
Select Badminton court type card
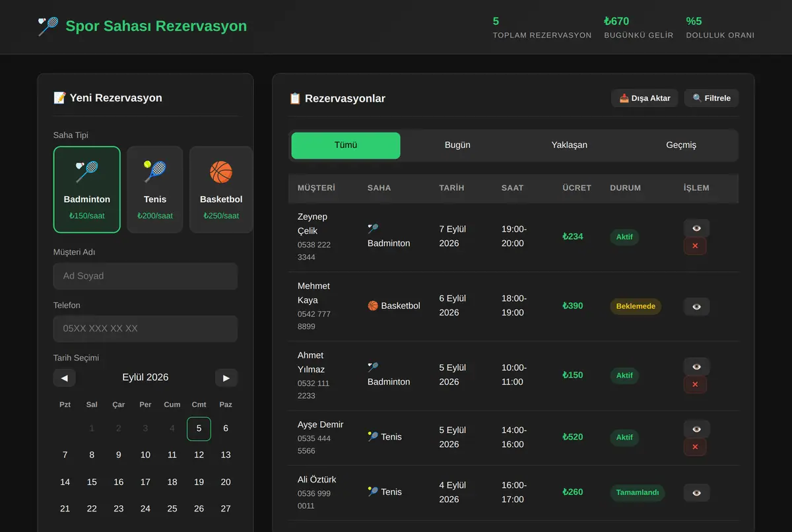87,189
